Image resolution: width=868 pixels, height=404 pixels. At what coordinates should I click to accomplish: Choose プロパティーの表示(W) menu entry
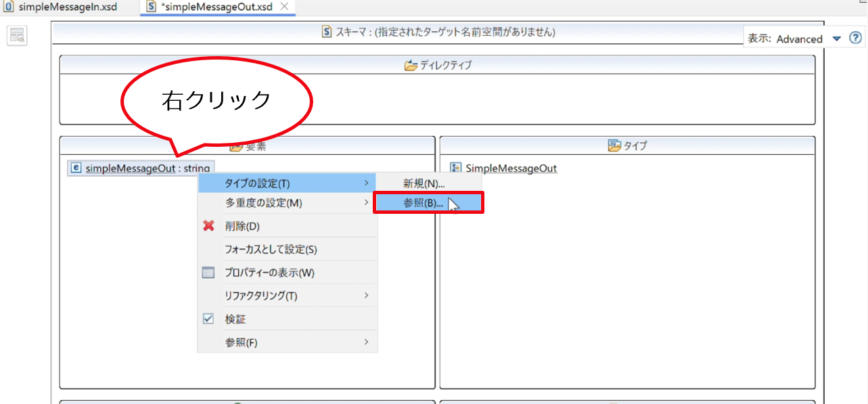pyautogui.click(x=287, y=273)
